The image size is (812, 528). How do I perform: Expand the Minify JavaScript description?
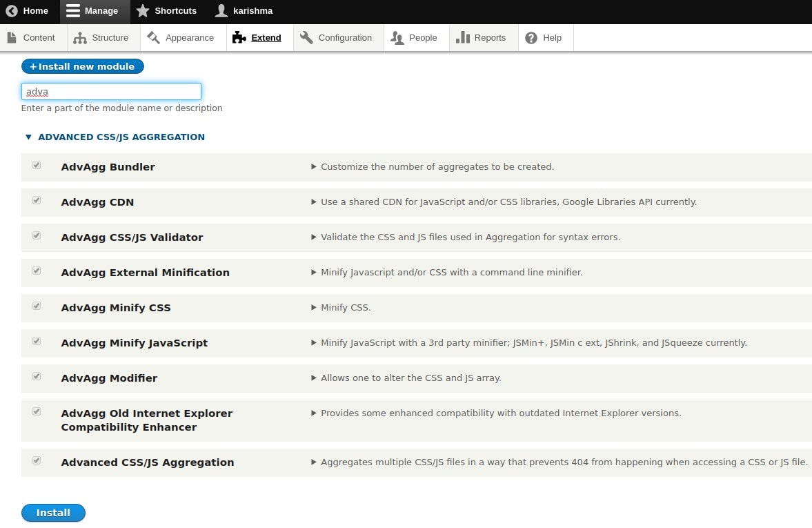pyautogui.click(x=528, y=343)
